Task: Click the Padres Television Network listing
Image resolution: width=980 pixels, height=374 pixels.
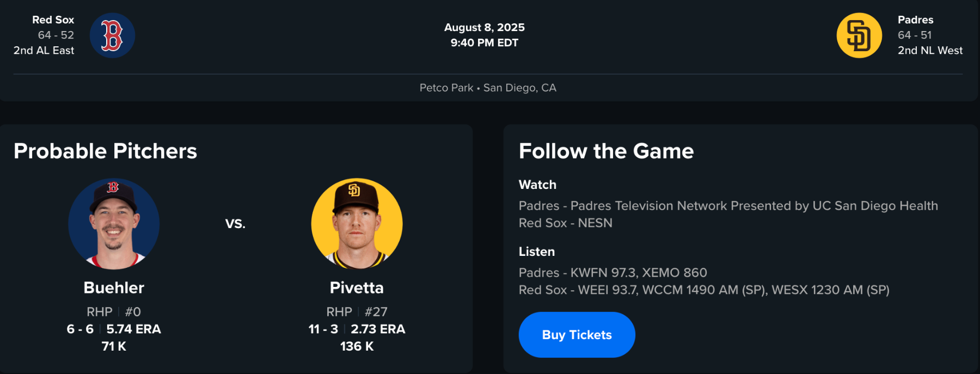Action: pyautogui.click(x=728, y=206)
